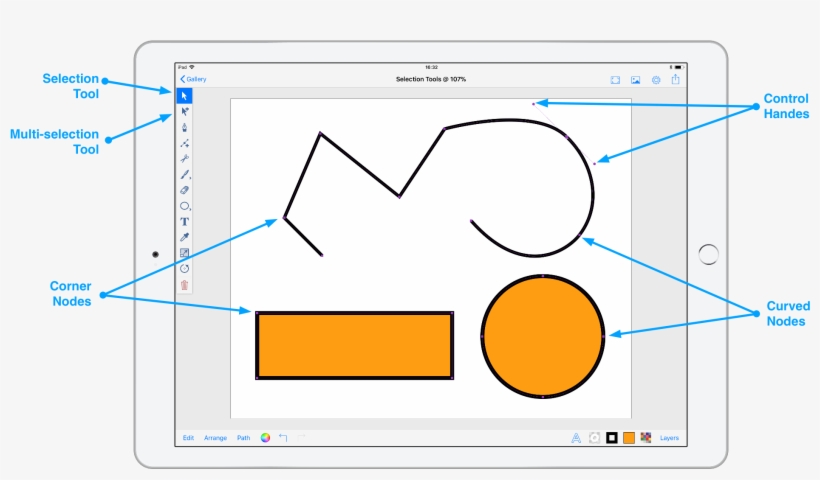
Task: Pick the Add Node tool
Action: tap(185, 143)
